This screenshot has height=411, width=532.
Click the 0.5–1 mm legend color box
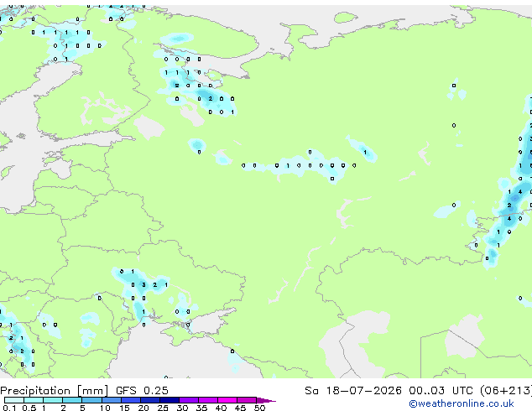coord(34,400)
